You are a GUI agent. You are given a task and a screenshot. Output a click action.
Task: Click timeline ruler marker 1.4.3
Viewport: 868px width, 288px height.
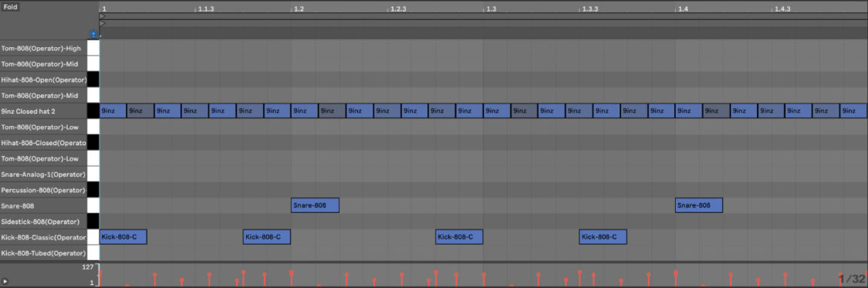(x=782, y=9)
